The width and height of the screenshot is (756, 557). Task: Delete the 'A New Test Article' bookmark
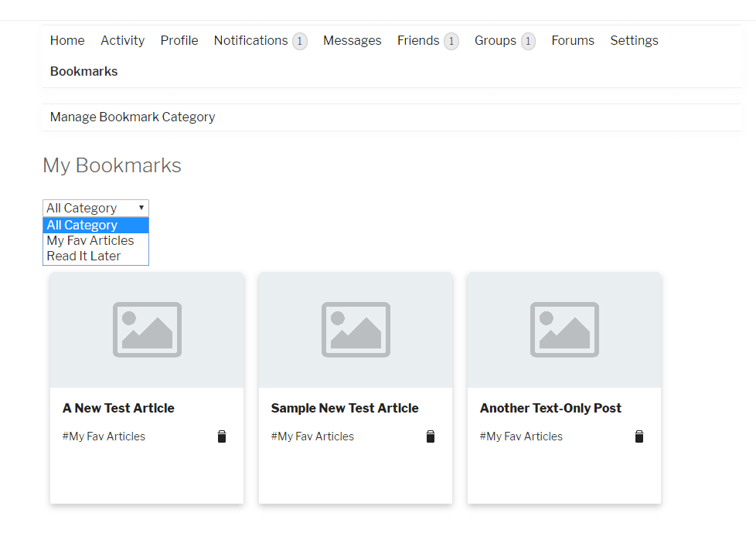[x=222, y=436]
